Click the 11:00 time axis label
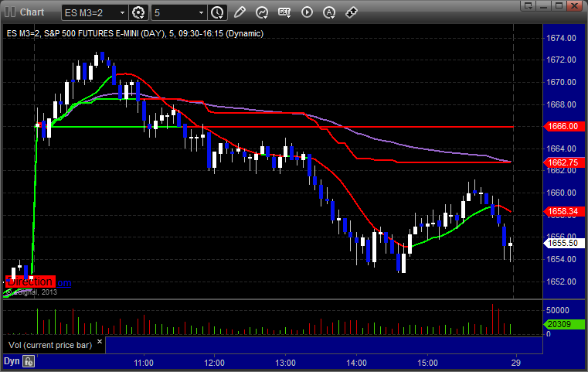Screen dimensions: 588x372 [x=144, y=363]
